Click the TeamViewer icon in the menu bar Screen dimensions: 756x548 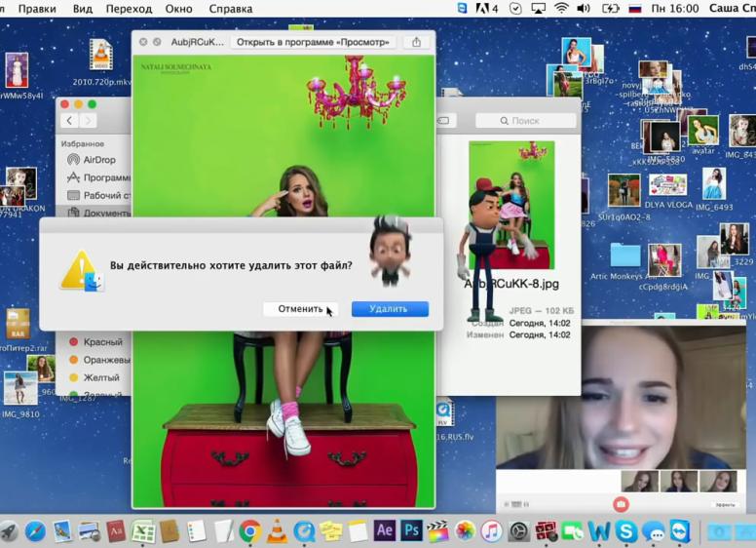click(462, 8)
